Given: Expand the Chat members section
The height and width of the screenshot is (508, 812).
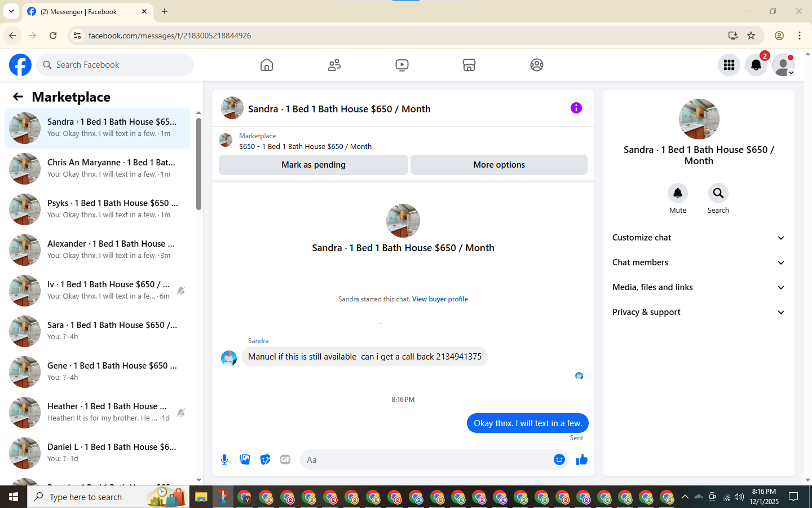Looking at the screenshot, I should (699, 262).
